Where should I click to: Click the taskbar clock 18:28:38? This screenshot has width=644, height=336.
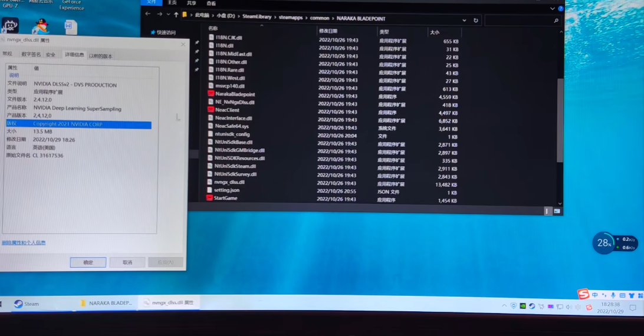click(x=610, y=304)
